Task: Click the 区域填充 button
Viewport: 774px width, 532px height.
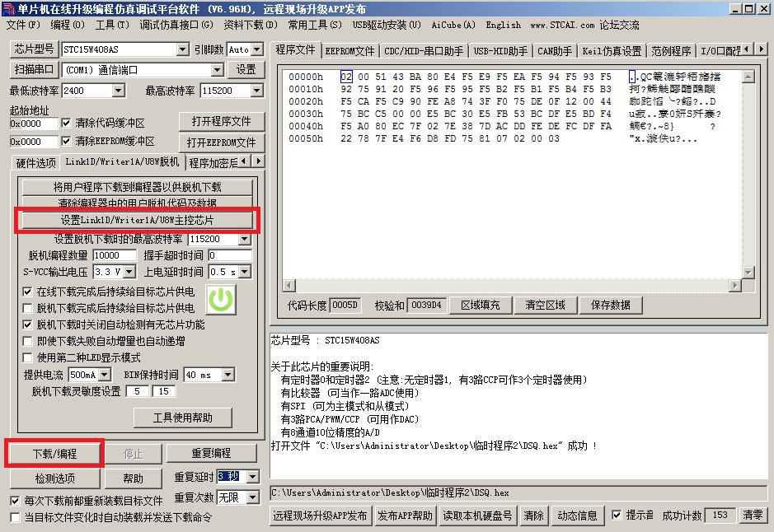Action: tap(481, 306)
